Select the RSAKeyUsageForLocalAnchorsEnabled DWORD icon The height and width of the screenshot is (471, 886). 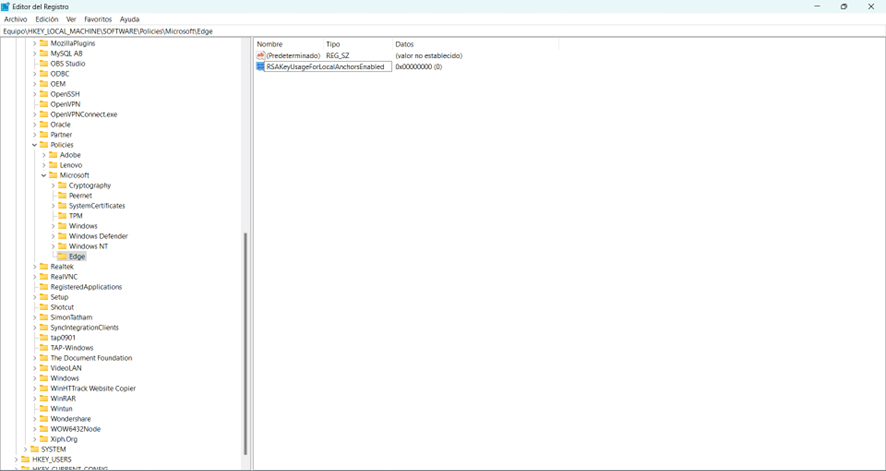pyautogui.click(x=260, y=67)
